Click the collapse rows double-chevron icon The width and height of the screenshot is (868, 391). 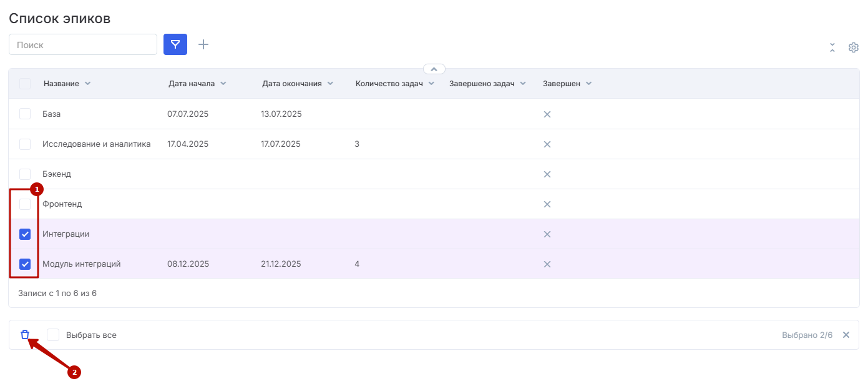[x=832, y=47]
